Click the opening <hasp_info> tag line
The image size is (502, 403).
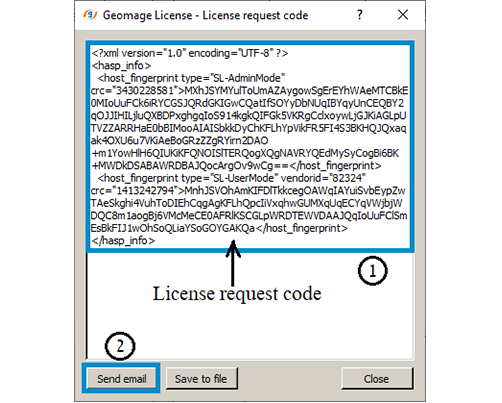coord(121,65)
